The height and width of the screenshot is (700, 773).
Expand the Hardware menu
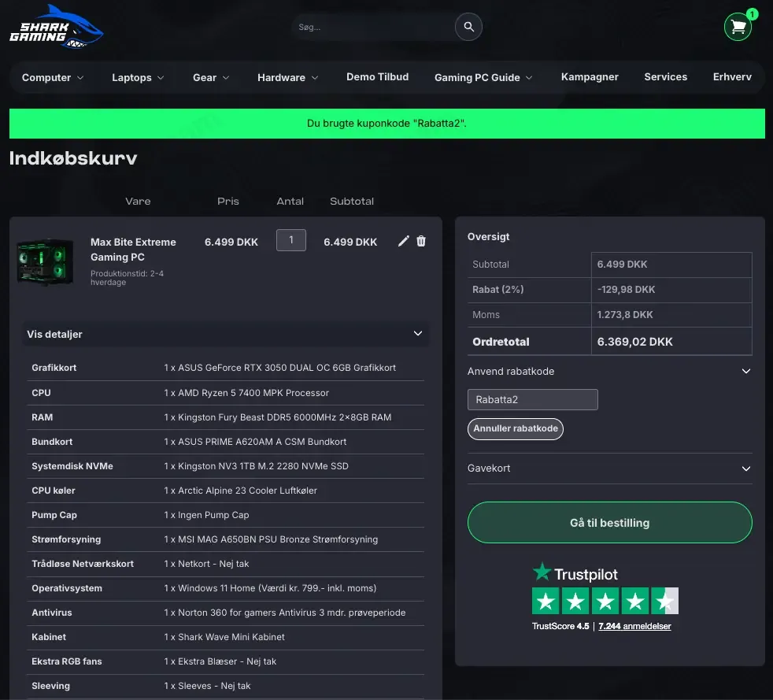tap(288, 77)
